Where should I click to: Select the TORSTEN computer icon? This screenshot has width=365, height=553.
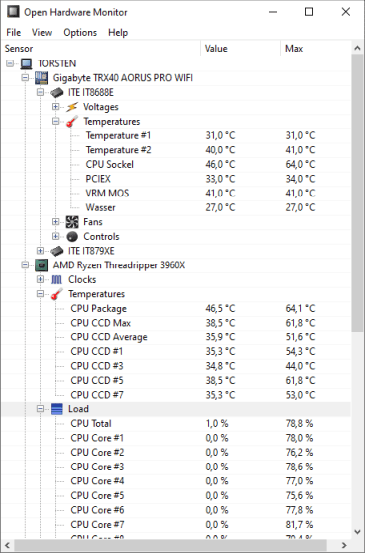pos(26,63)
